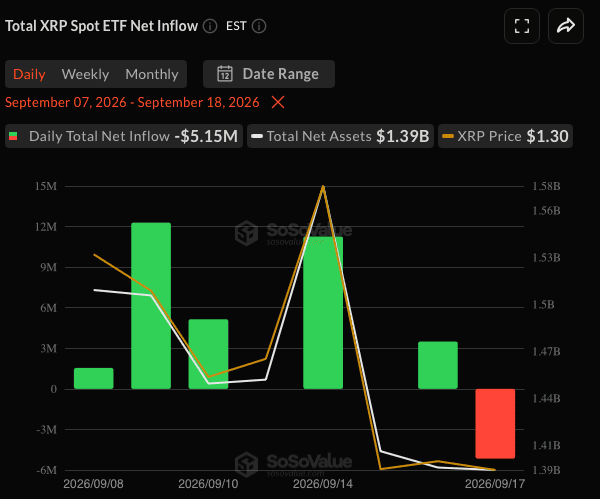600x499 pixels.
Task: Clear the selected date range with red X
Action: (278, 102)
